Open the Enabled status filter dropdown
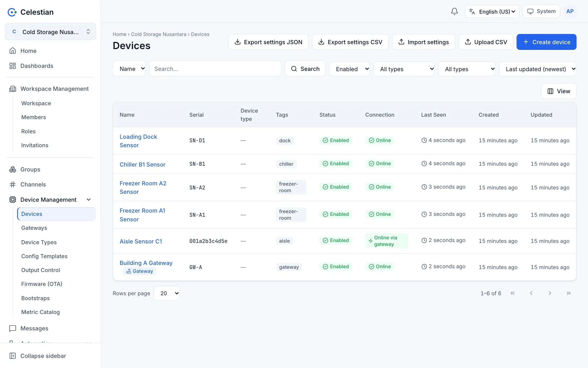Viewport: 588px width, 368px height. point(350,69)
